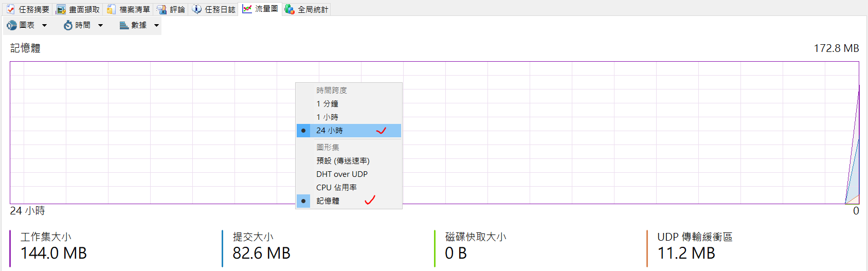Click the purple 工作集大小 color bar
The width and height of the screenshot is (868, 271).
(x=10, y=248)
